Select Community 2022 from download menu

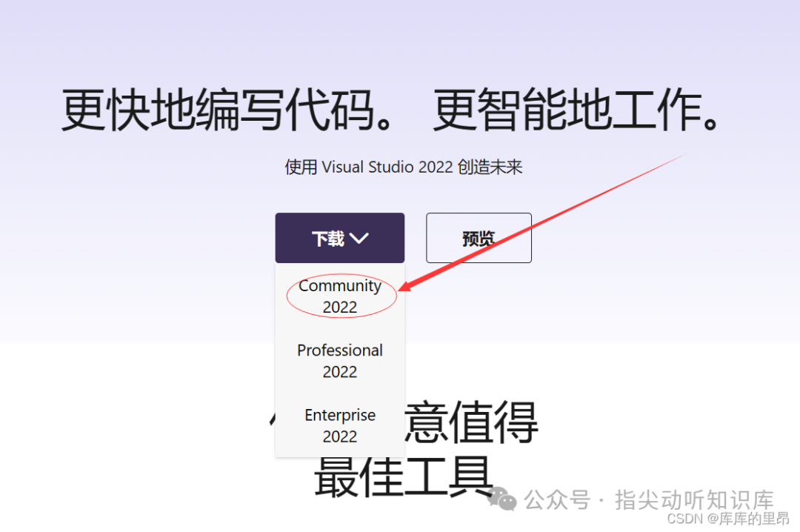click(x=340, y=296)
